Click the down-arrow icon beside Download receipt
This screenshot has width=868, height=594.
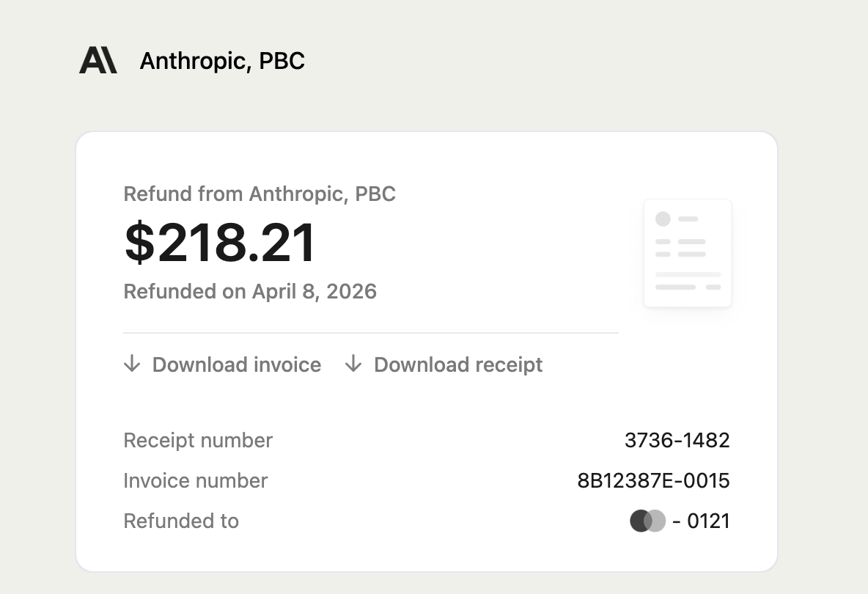(x=353, y=364)
